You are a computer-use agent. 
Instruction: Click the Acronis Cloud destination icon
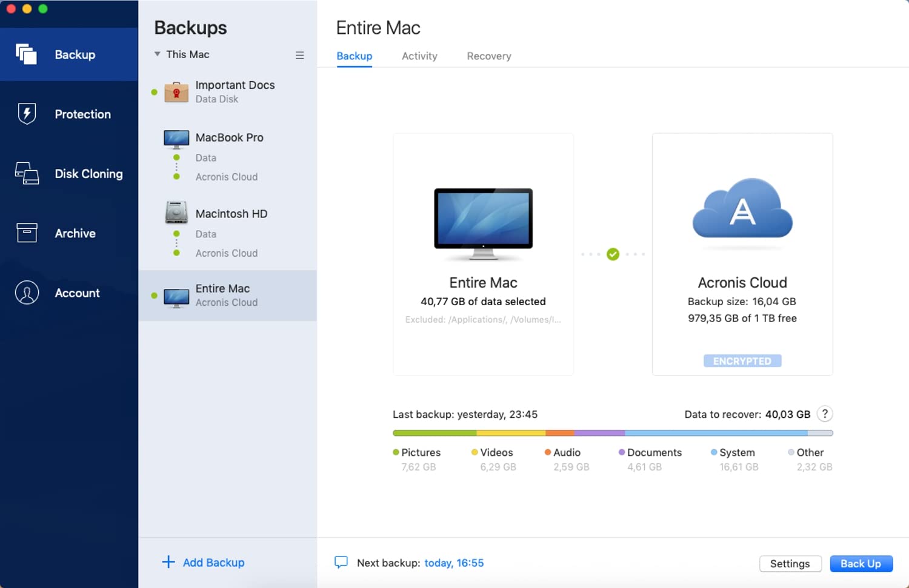tap(742, 209)
